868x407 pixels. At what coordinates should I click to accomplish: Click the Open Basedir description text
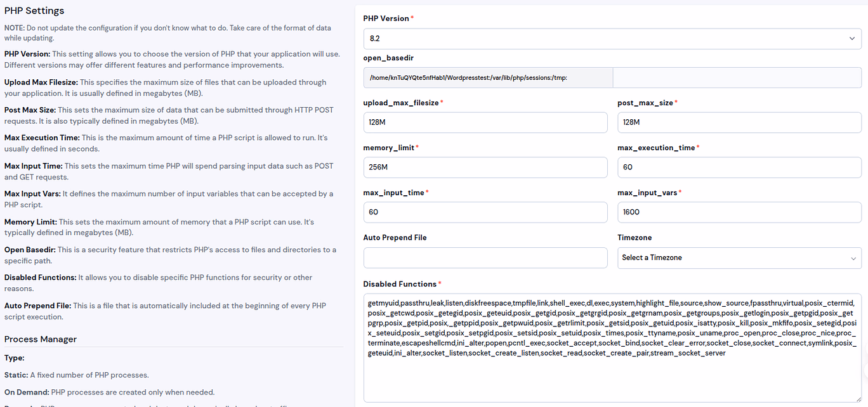171,255
